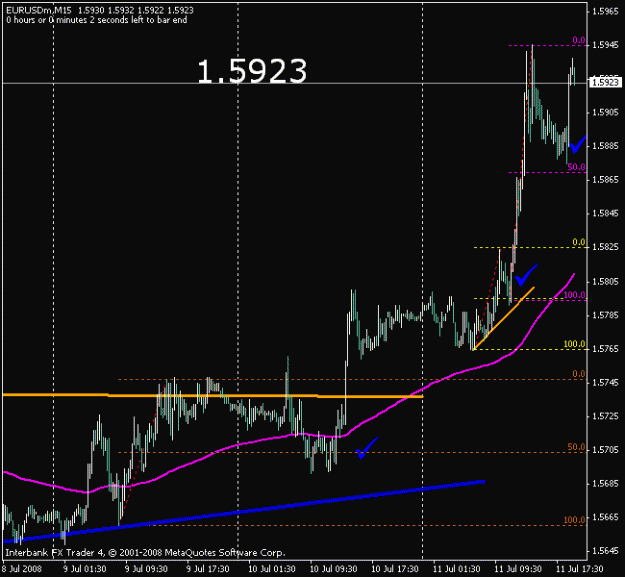Select the yellow Fibonacci 100.0 level label
Image resolution: width=625 pixels, height=577 pixels.
click(574, 344)
